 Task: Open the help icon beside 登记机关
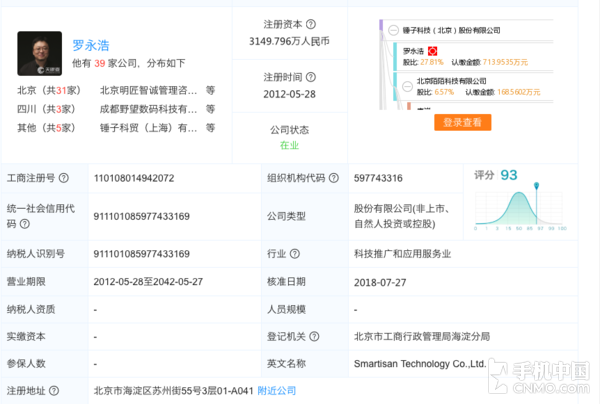tap(314, 336)
